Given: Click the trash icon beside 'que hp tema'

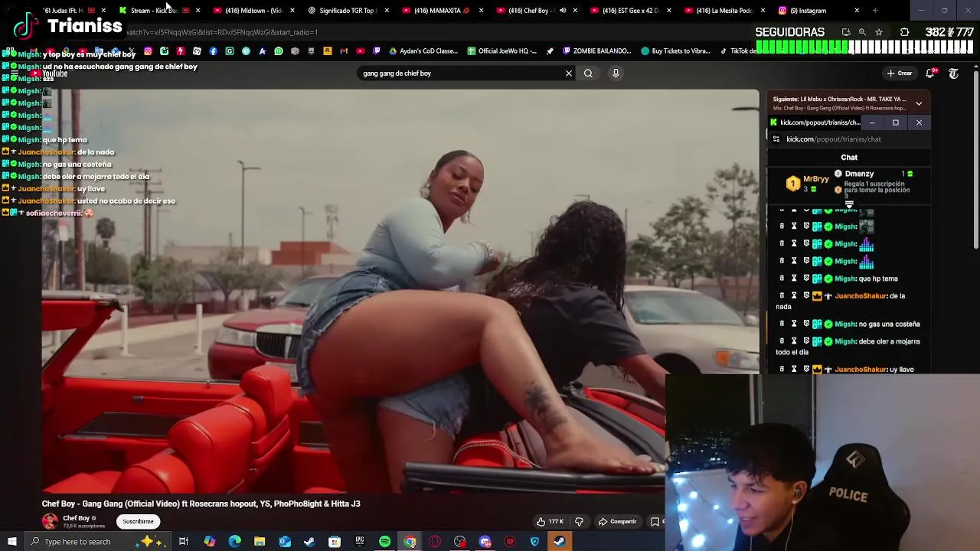Looking at the screenshot, I should (782, 279).
